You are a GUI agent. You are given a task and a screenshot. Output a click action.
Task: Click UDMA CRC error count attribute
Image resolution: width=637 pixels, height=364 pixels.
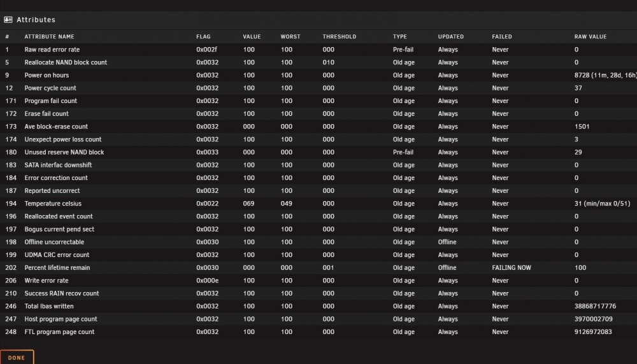57,255
